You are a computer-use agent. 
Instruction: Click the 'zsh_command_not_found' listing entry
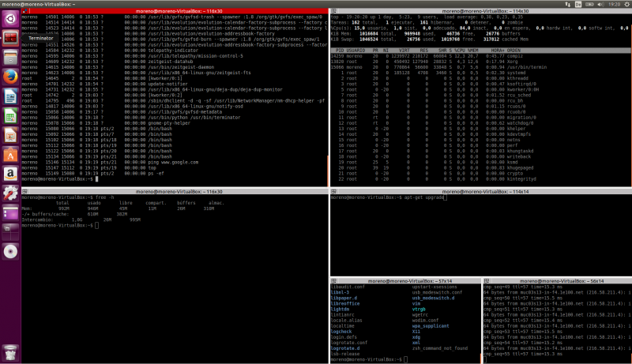click(x=440, y=348)
